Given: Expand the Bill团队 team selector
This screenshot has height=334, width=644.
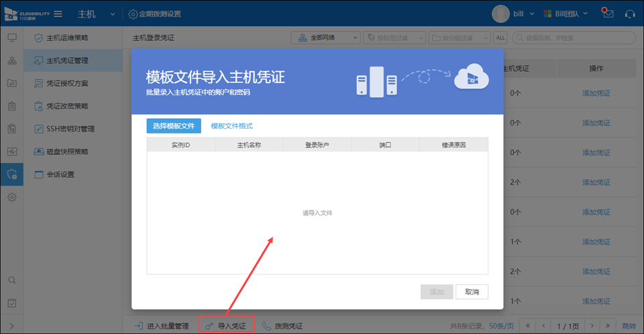Looking at the screenshot, I should pos(566,13).
